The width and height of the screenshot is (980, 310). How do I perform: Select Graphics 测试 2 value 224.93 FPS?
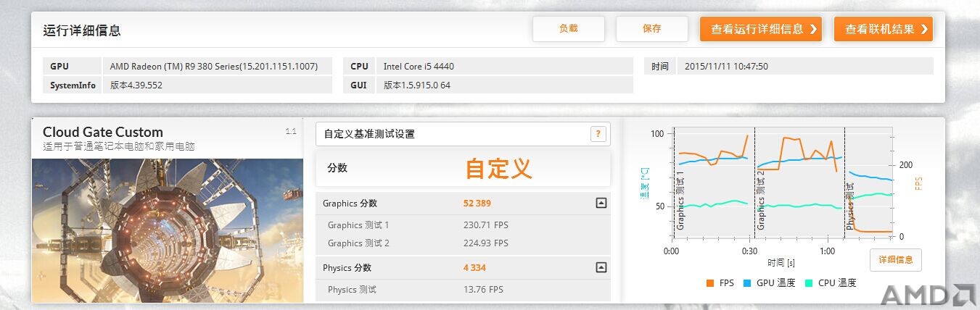tap(486, 243)
